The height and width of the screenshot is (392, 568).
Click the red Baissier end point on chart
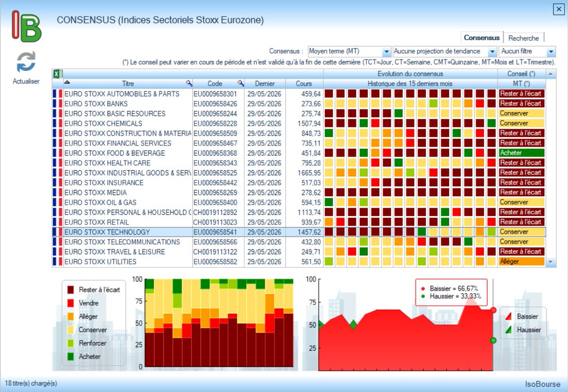(x=493, y=310)
